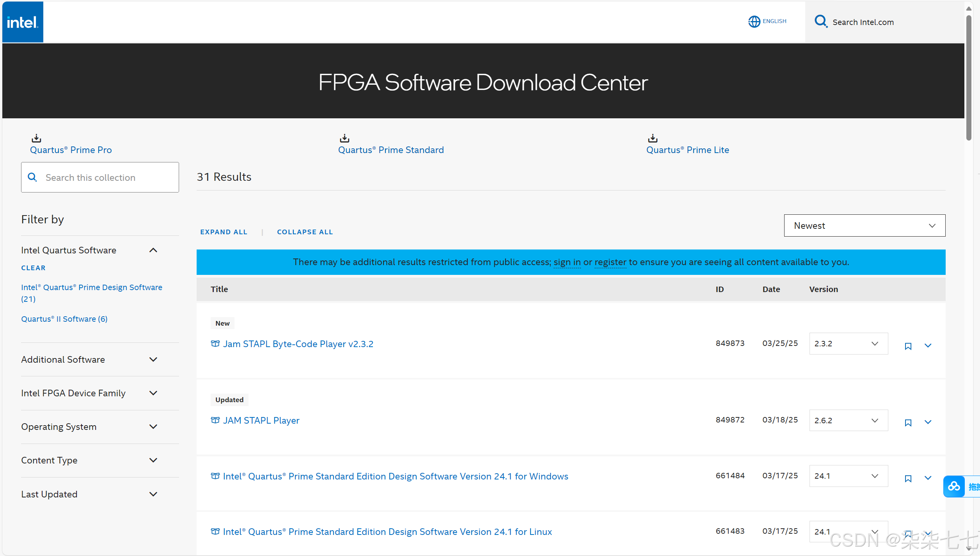Bookmark Quartus Prime Standard 24.1 for Windows
The width and height of the screenshot is (980, 556).
coord(908,478)
